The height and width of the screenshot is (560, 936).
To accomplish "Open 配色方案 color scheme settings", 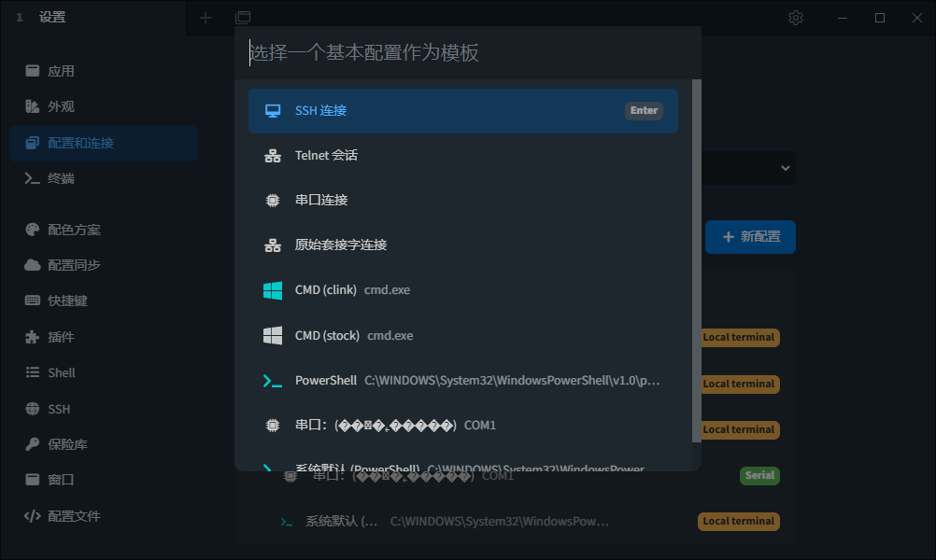I will tap(74, 230).
